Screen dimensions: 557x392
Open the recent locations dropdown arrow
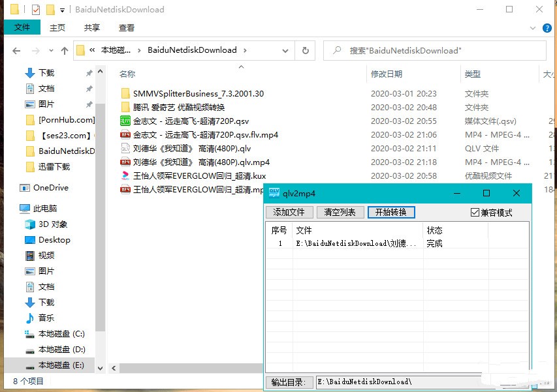tap(51, 51)
